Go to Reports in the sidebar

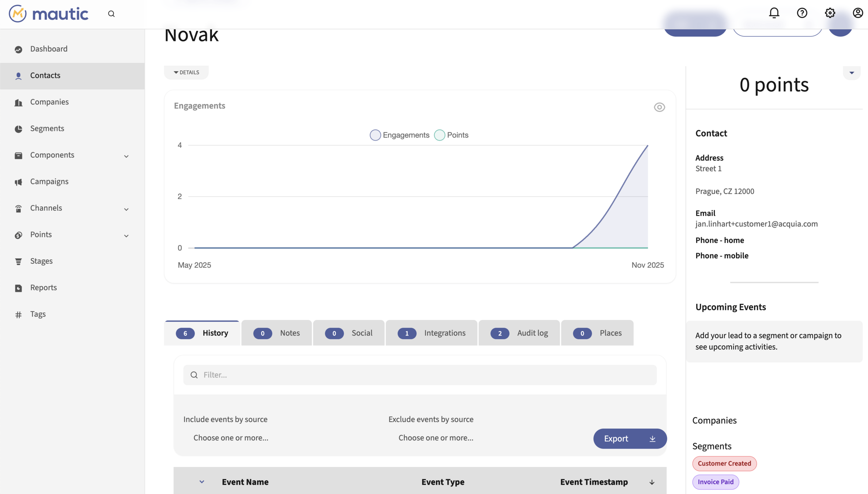click(x=43, y=288)
